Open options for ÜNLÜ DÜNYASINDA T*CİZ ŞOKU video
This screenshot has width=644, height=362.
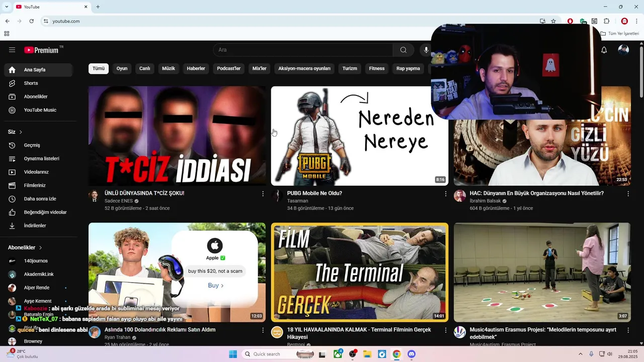point(263,194)
